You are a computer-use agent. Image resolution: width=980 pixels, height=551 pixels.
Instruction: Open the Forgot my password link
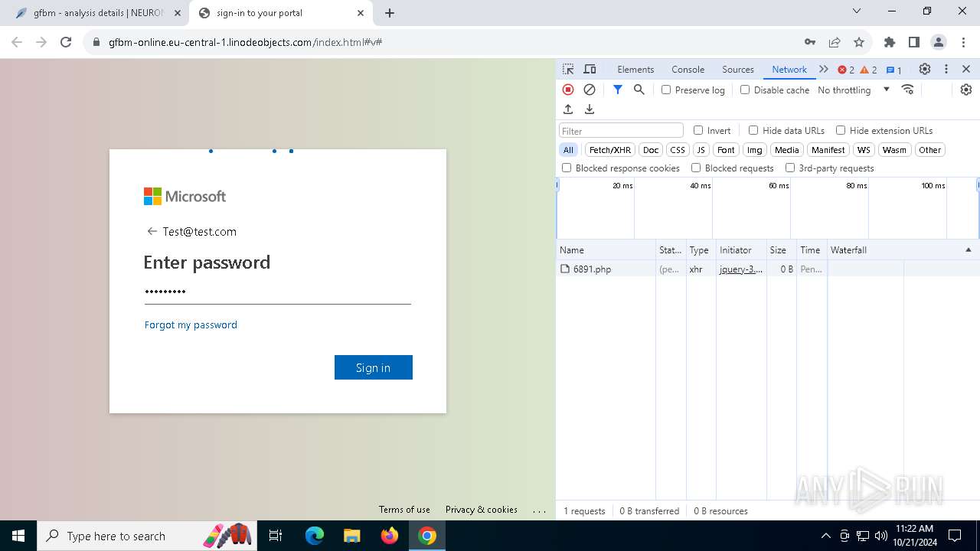(191, 324)
